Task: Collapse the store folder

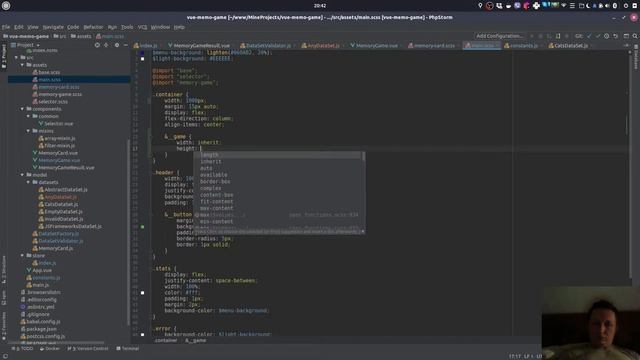Action: pyautogui.click(x=22, y=256)
